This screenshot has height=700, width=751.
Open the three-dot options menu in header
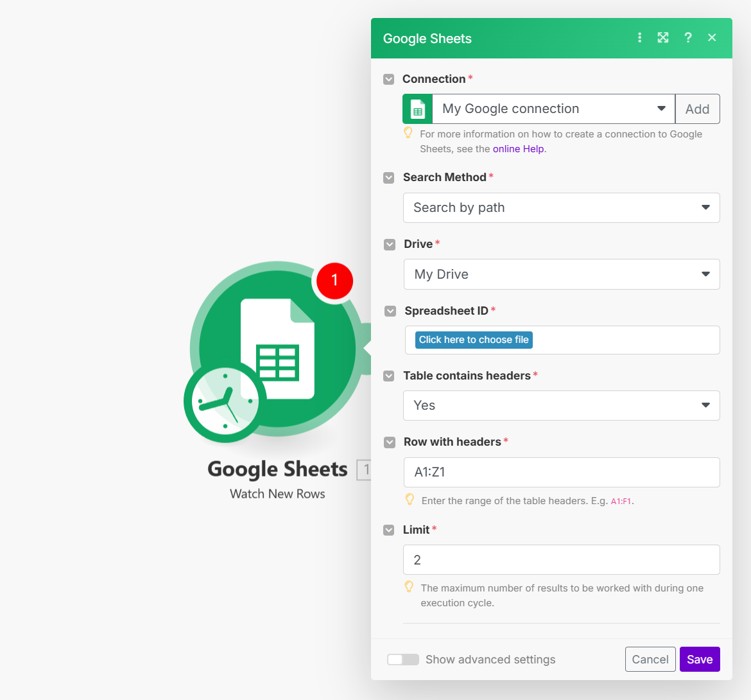pos(639,38)
